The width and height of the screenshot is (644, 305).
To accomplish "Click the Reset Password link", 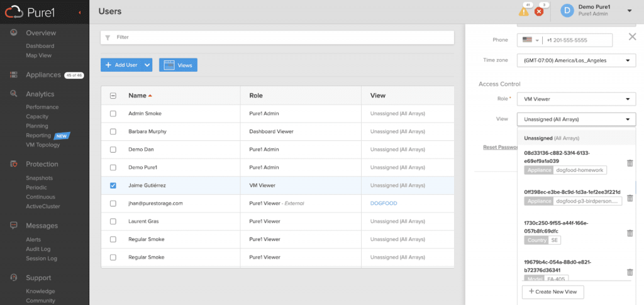I will (499, 147).
